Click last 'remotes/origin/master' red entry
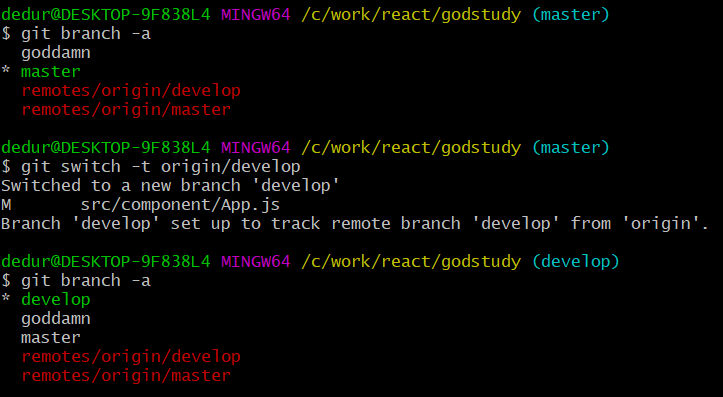This screenshot has width=723, height=397. click(126, 376)
